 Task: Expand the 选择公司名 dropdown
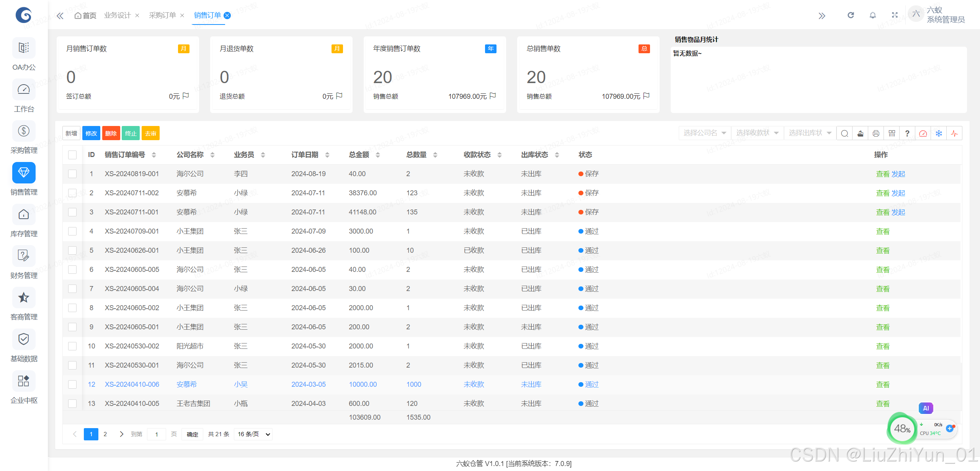tap(704, 133)
